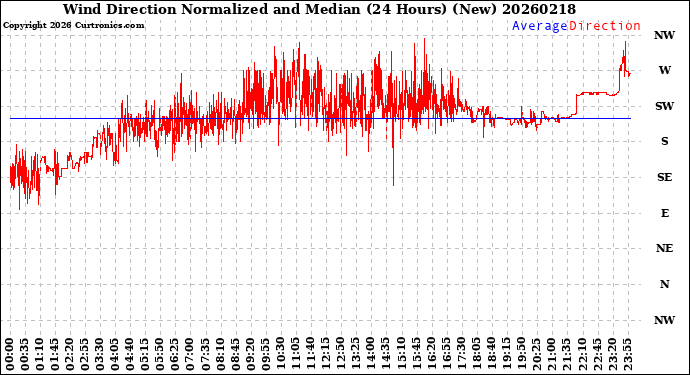Click the 02:55 time axis label
This screenshot has width=690, height=375.
[x=85, y=355]
